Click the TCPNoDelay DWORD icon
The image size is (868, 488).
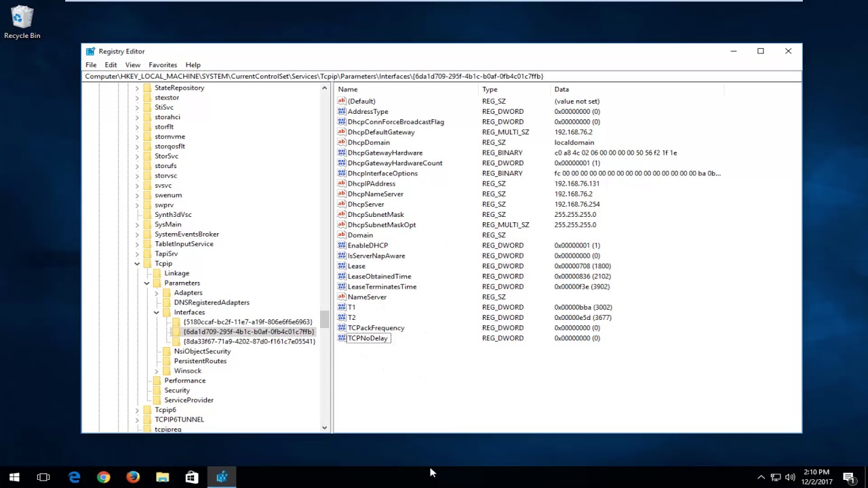click(x=342, y=338)
